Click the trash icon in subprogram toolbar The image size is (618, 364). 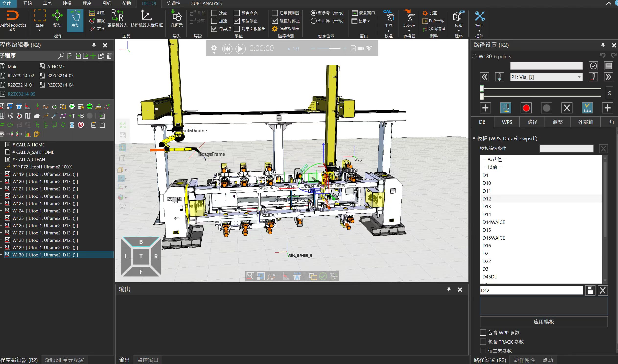click(109, 56)
